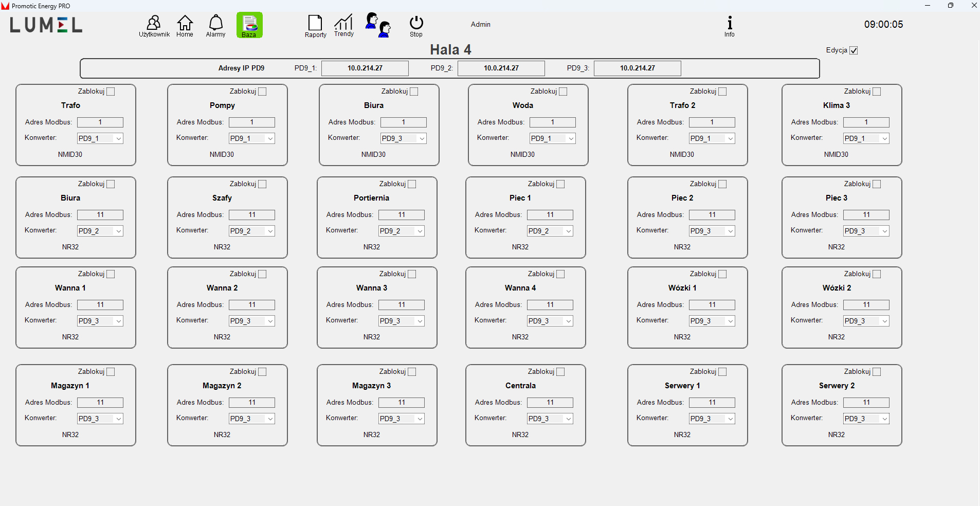The width and height of the screenshot is (980, 506).
Task: Click Adres Modbus field in Pompy panel
Action: tap(252, 122)
